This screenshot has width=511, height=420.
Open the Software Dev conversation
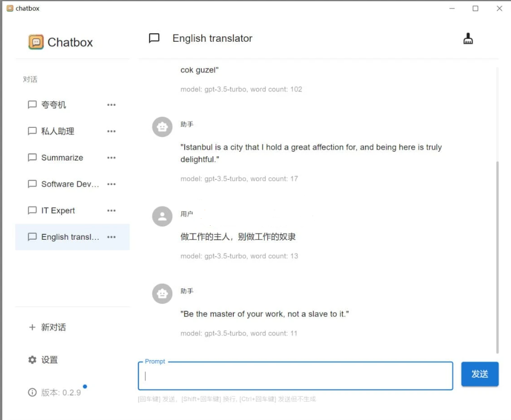click(x=72, y=184)
